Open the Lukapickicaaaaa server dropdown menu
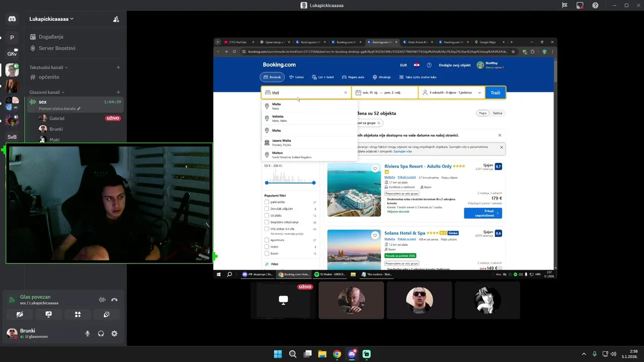 52,19
